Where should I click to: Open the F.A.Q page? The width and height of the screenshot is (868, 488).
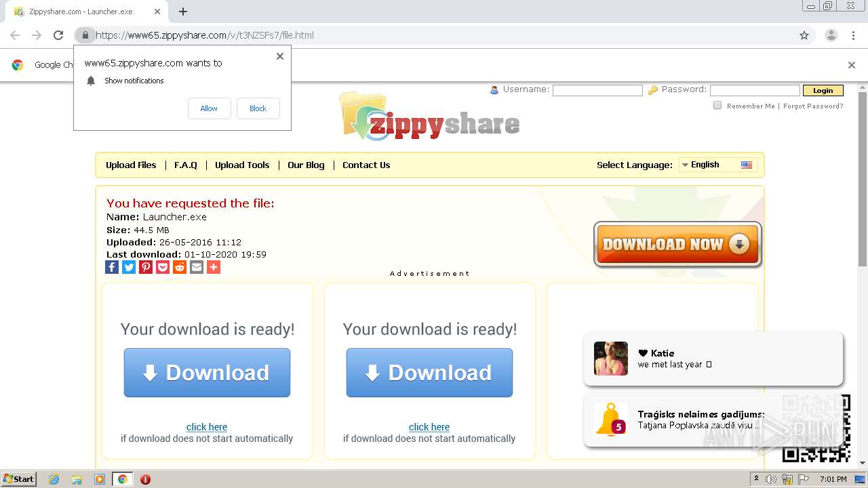pos(186,165)
